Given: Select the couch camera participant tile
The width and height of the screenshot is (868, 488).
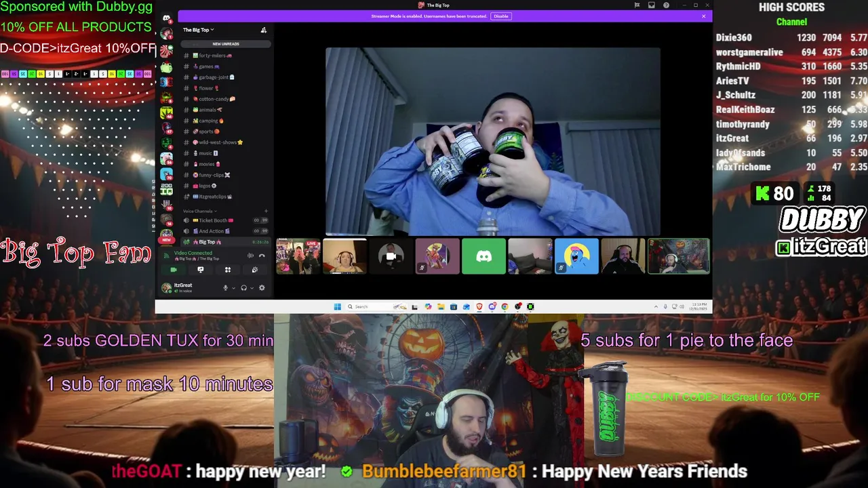Looking at the screenshot, I should click(x=530, y=256).
